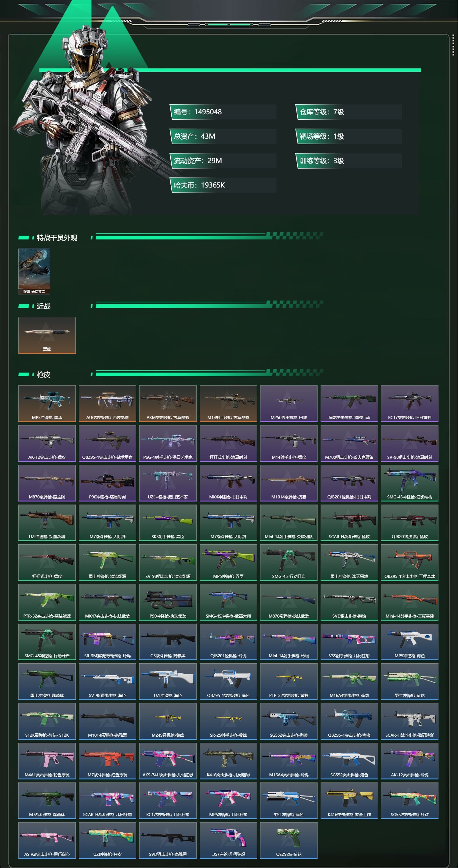This screenshot has width=458, height=868.
Task: Open the AS Val突击步枪-黑巧甜心 skin card
Action: pyautogui.click(x=47, y=841)
